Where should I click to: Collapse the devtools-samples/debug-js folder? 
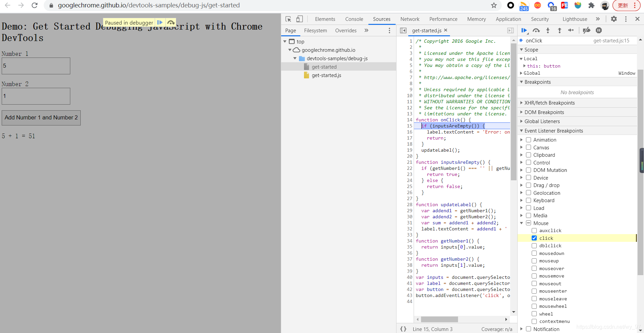pos(295,58)
